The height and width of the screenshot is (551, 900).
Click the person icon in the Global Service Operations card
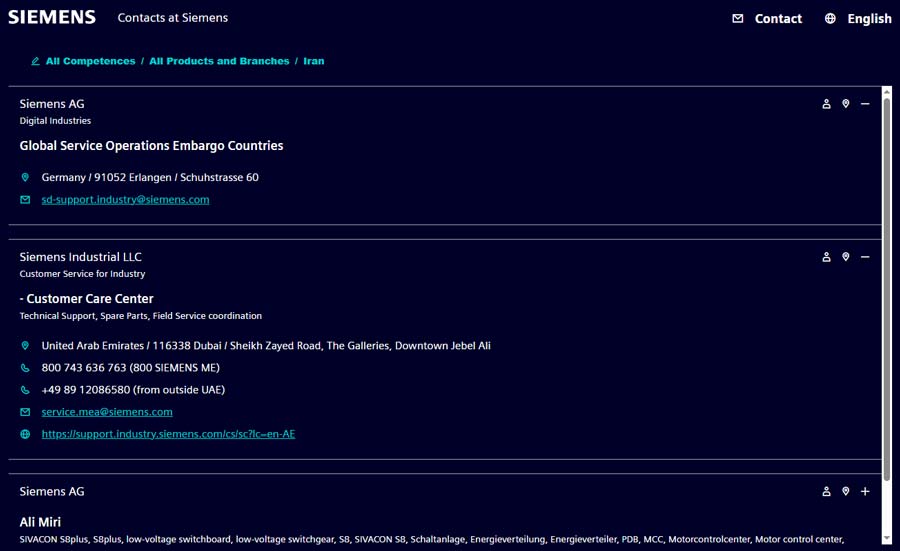pos(827,104)
